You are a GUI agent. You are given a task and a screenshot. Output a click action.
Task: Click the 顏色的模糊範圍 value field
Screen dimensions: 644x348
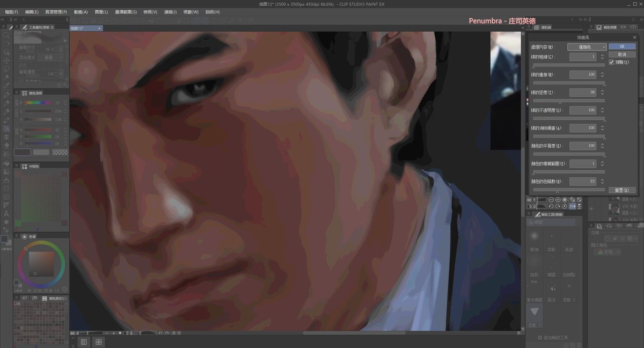[583, 163]
